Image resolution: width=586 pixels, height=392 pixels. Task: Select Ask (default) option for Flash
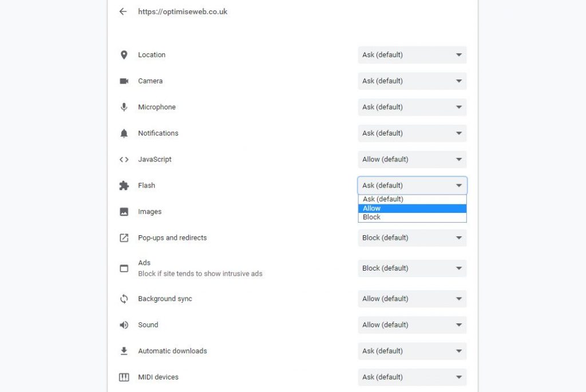click(412, 200)
